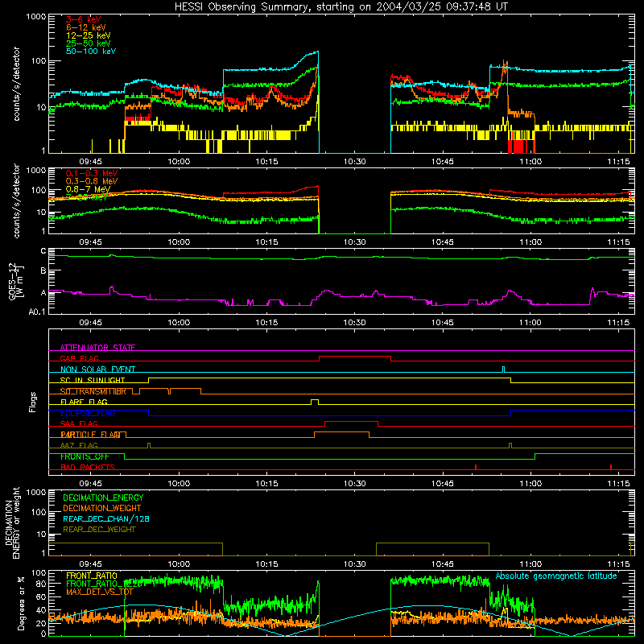This screenshot has height=644, width=644.
Task: Select the FRONTS_OFF flag label
Action: pyautogui.click(x=85, y=456)
